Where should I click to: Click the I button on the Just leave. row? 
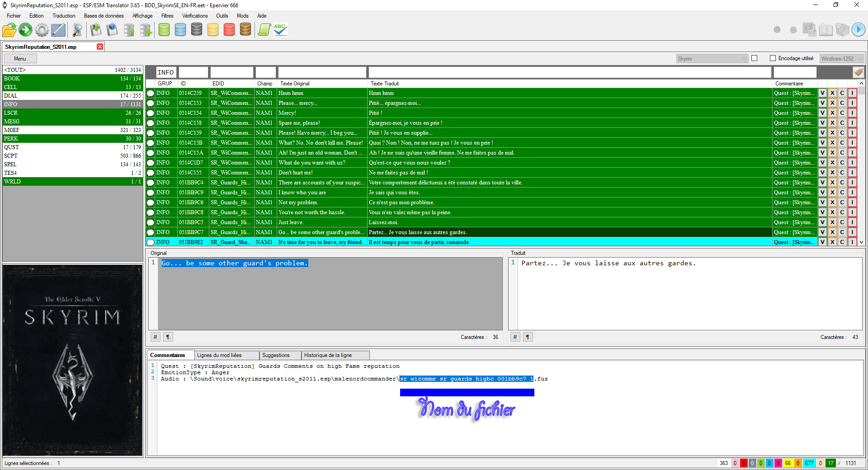[852, 222]
